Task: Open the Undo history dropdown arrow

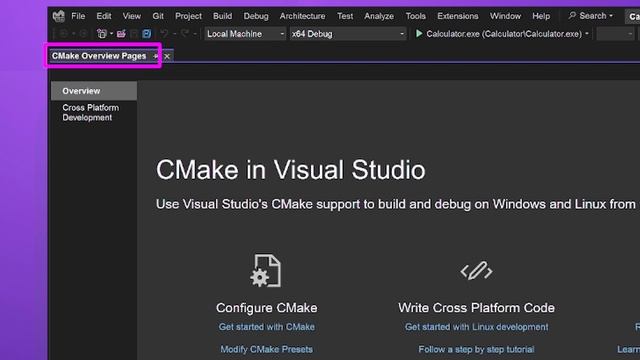Action: click(x=174, y=34)
